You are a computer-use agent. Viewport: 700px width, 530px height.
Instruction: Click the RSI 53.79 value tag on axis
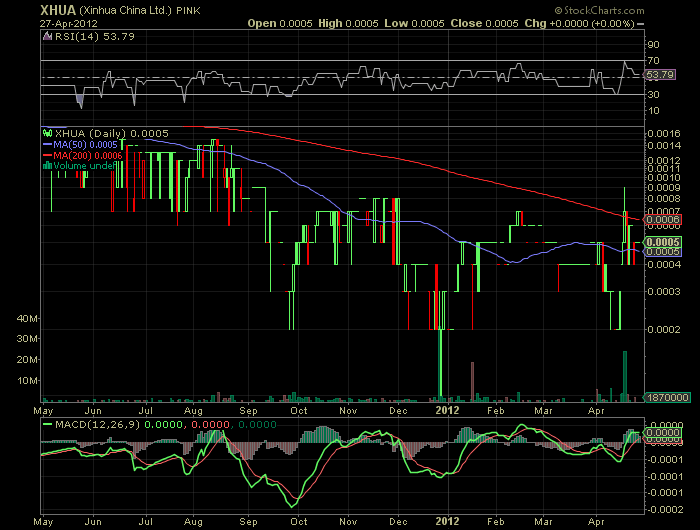(x=660, y=75)
